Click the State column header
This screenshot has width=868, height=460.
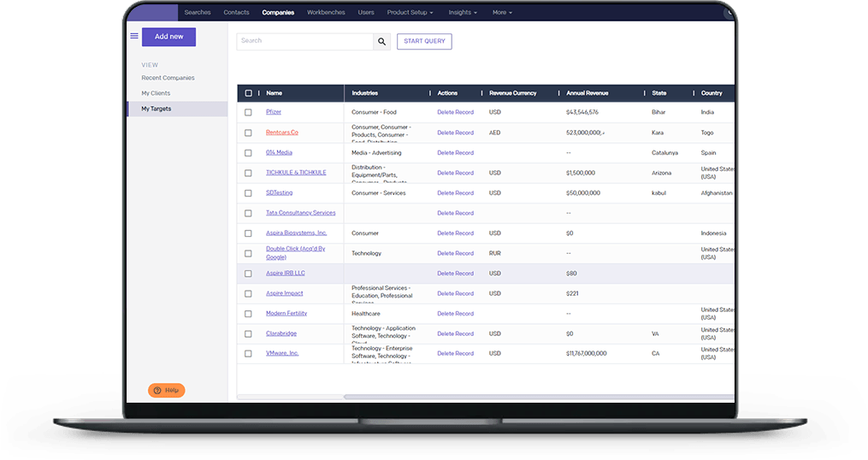pyautogui.click(x=658, y=93)
